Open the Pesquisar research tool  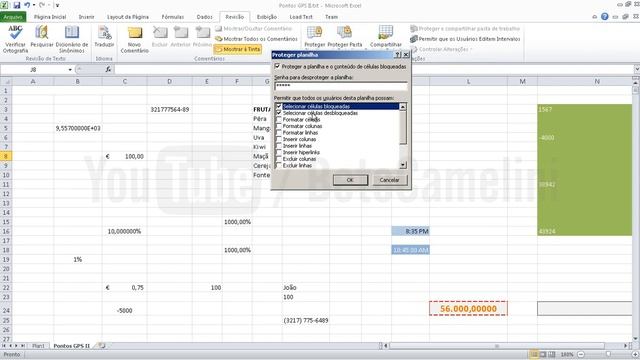(41, 33)
